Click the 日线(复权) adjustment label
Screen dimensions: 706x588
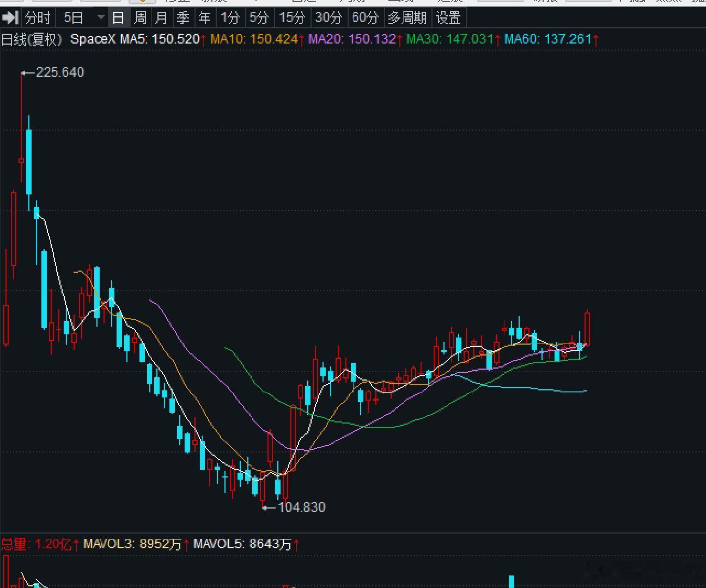pyautogui.click(x=32, y=39)
